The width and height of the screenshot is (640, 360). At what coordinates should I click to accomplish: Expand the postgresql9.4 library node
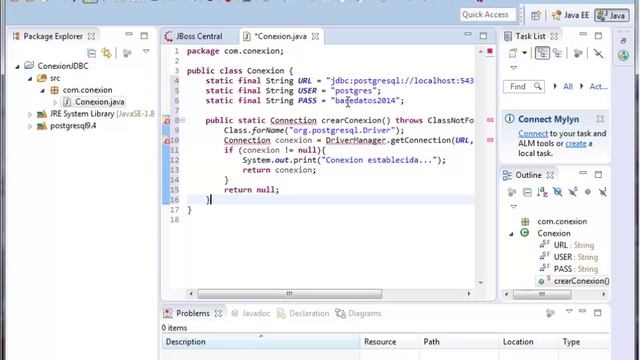pos(30,127)
